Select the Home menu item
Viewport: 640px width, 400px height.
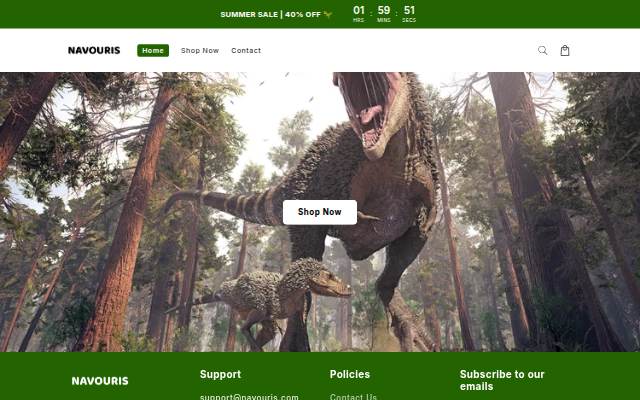click(x=153, y=51)
